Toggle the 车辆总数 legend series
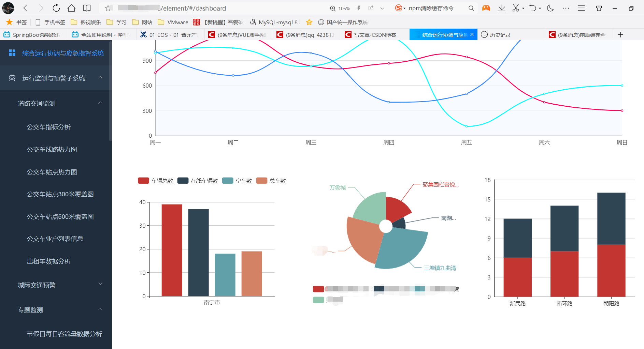The width and height of the screenshot is (644, 349). pyautogui.click(x=155, y=181)
